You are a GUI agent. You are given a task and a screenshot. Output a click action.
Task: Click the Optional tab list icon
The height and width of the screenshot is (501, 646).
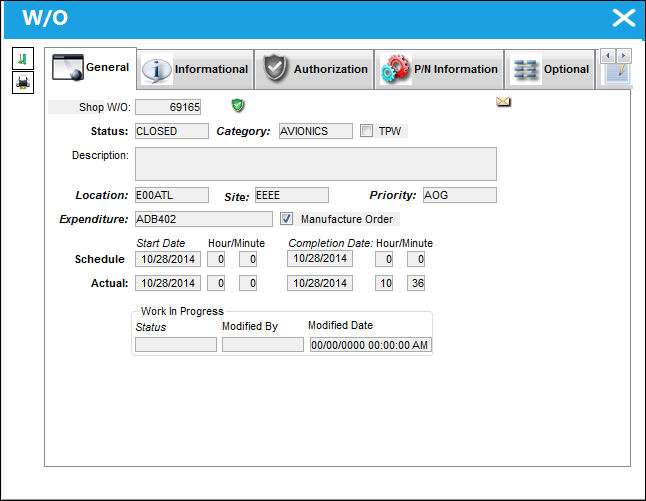click(526, 70)
